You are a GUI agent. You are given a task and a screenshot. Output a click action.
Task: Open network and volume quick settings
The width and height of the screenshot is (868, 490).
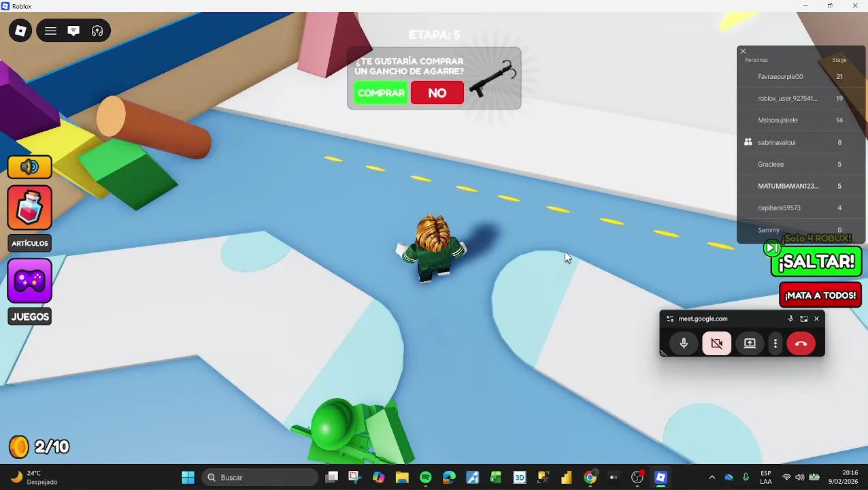click(x=800, y=477)
